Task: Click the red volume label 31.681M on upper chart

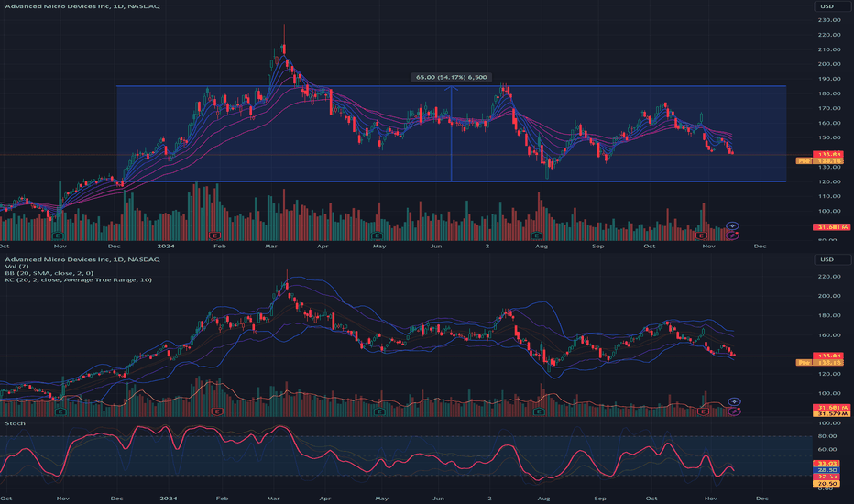Action: point(831,227)
